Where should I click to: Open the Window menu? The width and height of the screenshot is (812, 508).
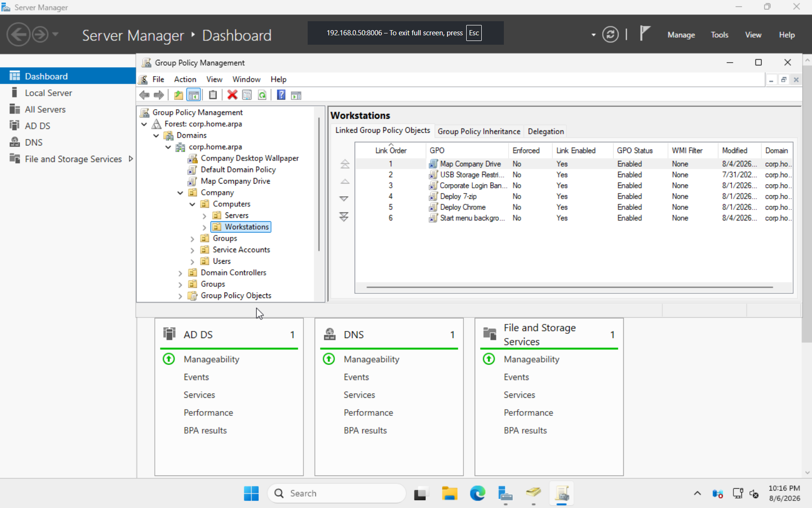[x=246, y=80]
